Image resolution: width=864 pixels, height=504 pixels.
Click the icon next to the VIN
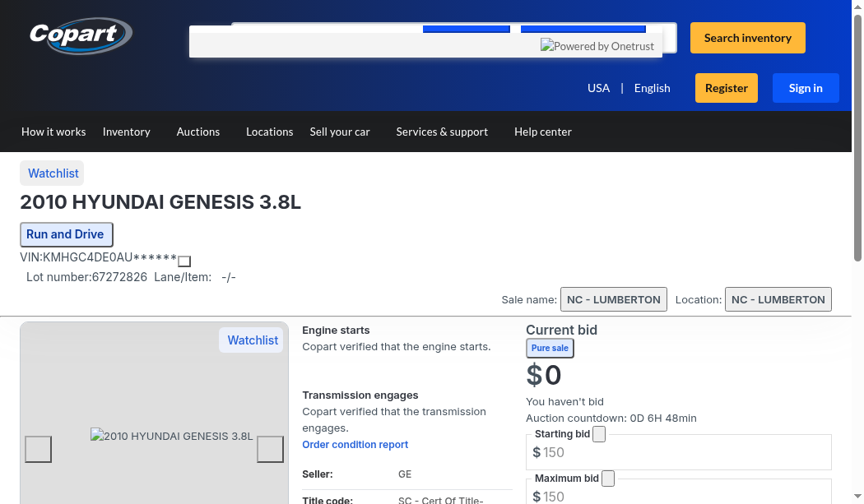(184, 261)
